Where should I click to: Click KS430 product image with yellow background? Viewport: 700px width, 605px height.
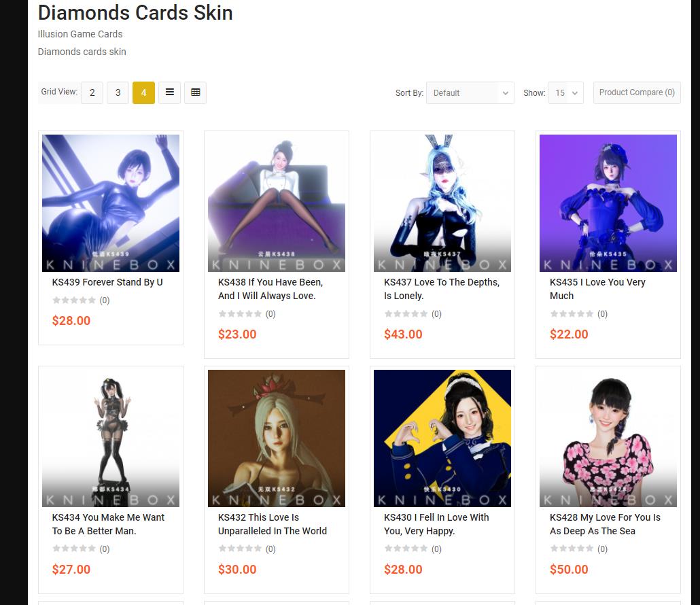(x=442, y=438)
